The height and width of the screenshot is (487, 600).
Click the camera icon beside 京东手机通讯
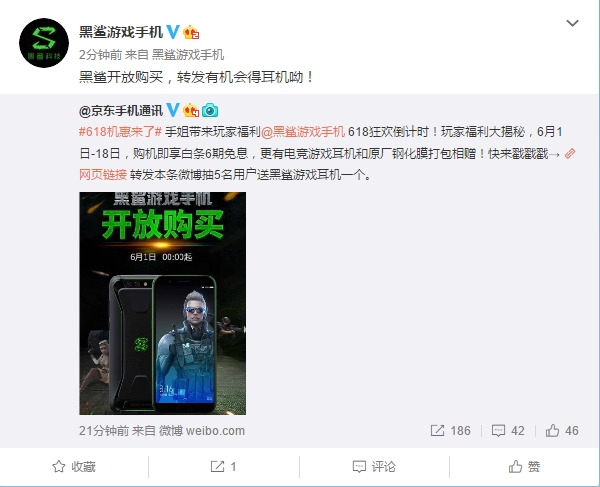pos(210,110)
